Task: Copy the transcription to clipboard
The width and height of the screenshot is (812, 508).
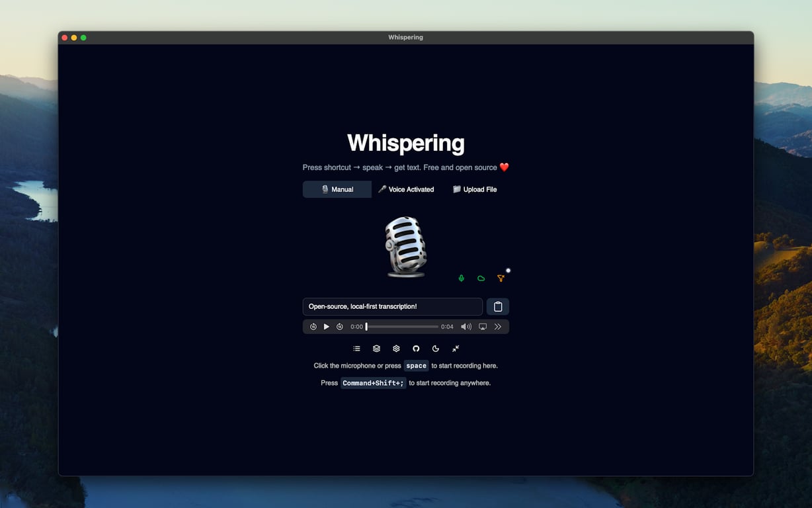Action: [497, 306]
